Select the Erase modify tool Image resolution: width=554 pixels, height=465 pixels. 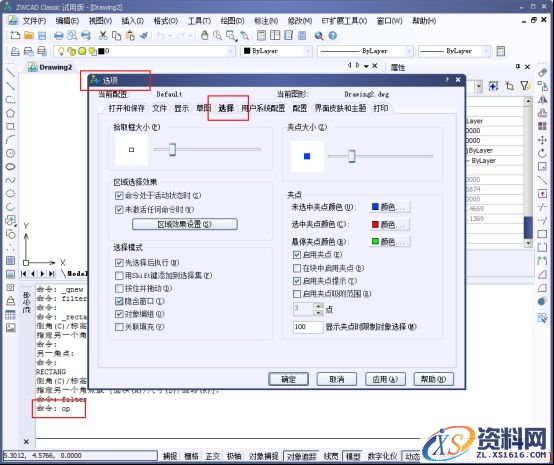[x=542, y=73]
